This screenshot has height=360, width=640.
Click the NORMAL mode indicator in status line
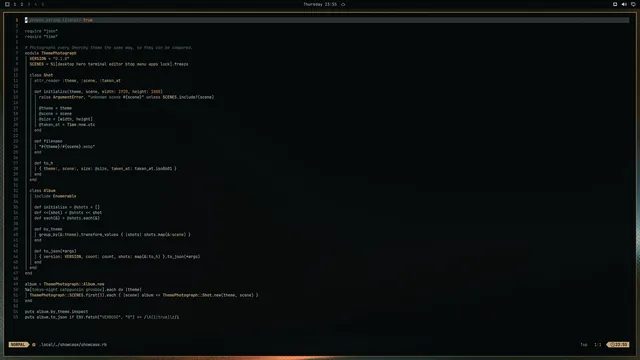pyautogui.click(x=18, y=344)
